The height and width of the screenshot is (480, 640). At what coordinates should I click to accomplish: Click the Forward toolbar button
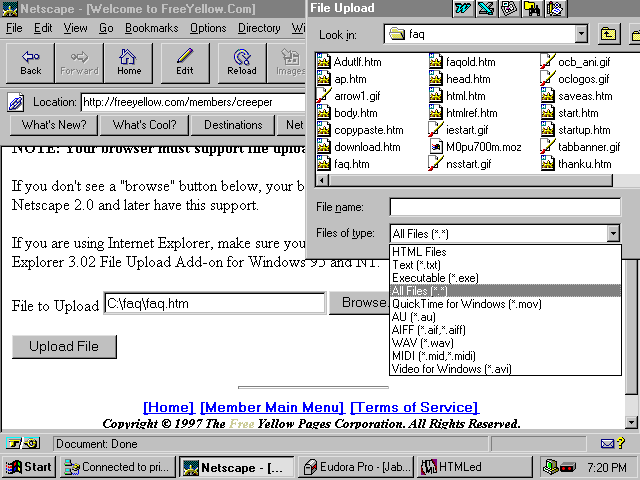(79, 63)
